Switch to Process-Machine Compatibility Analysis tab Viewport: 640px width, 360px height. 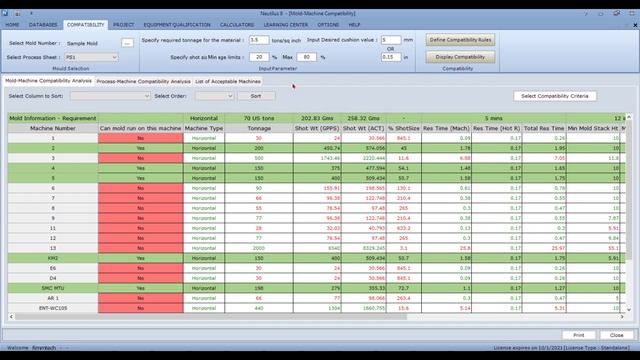143,82
